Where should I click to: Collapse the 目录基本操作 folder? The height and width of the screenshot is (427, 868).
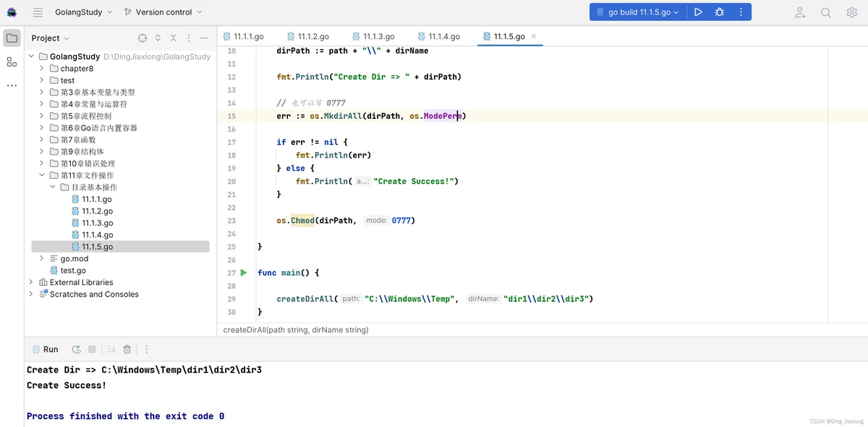pyautogui.click(x=53, y=187)
